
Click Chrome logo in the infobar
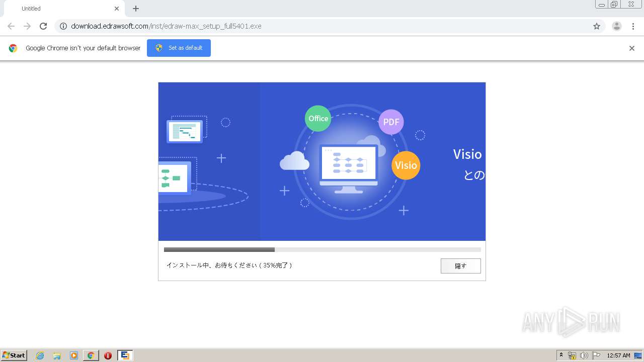[13, 48]
